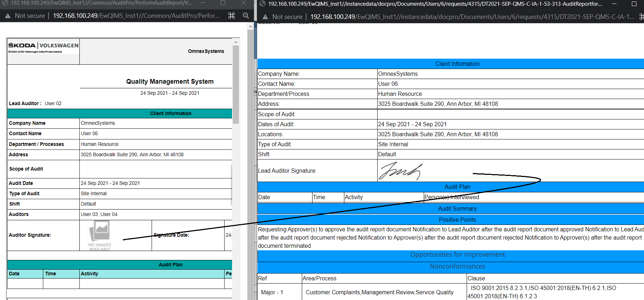Click the left window address bar URL

pyautogui.click(x=136, y=16)
